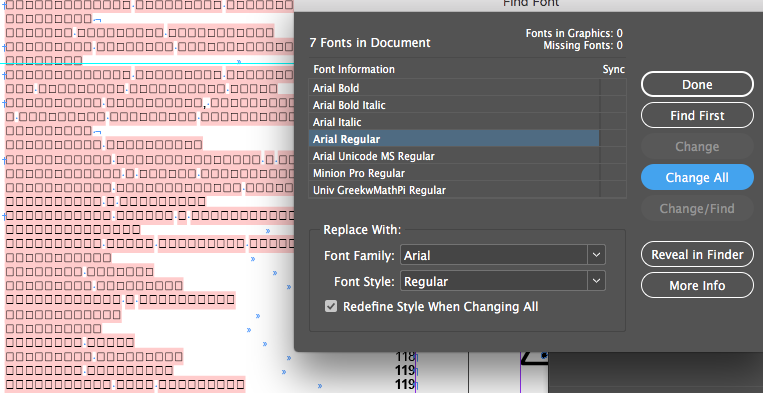
Task: Click the Change All button
Action: 697,178
